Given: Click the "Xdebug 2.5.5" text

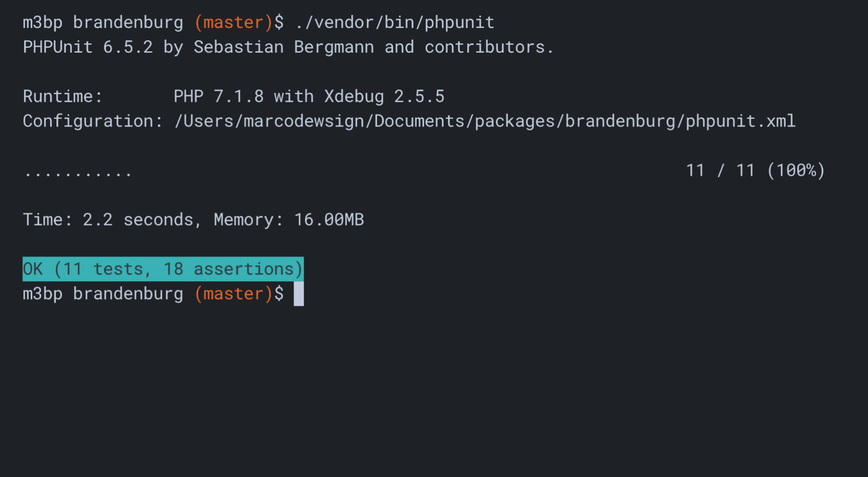Looking at the screenshot, I should (x=384, y=97).
